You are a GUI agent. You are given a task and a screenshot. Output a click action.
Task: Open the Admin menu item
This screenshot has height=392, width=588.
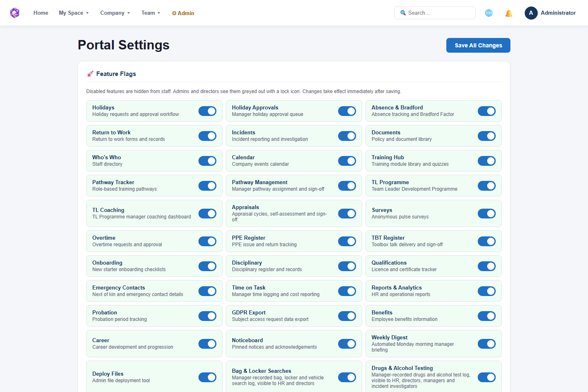(x=183, y=13)
